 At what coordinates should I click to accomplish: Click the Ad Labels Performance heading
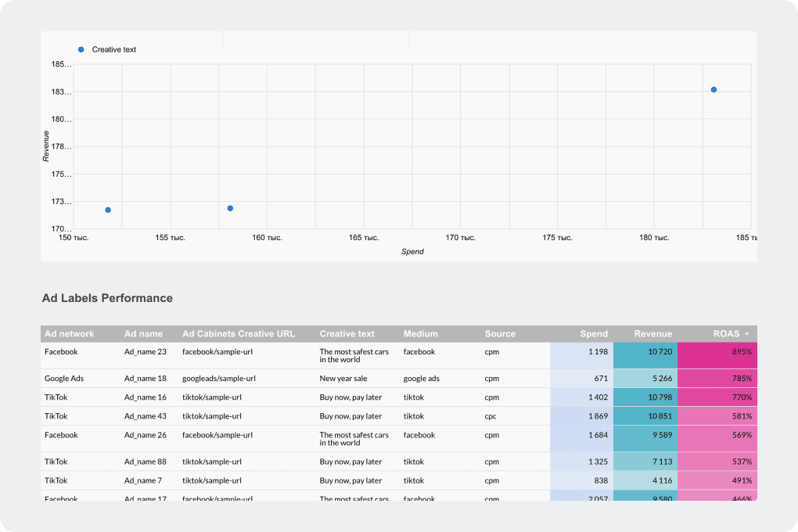tap(107, 298)
